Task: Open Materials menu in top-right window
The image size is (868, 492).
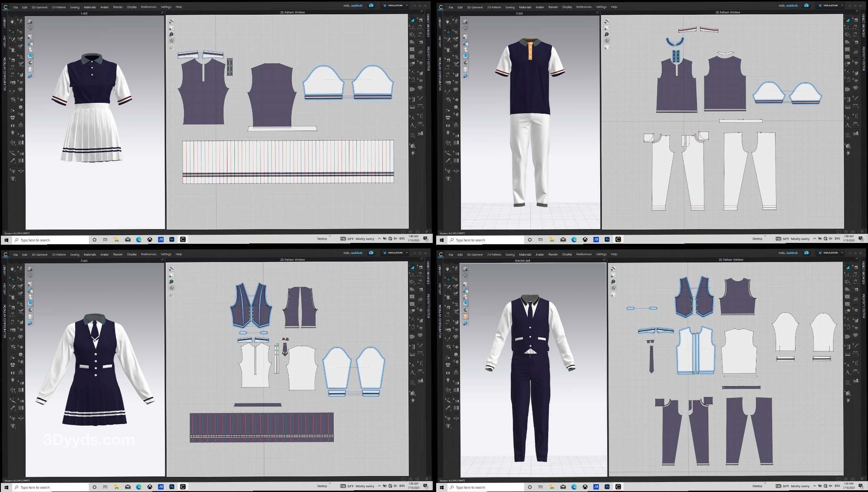Action: pyautogui.click(x=525, y=7)
